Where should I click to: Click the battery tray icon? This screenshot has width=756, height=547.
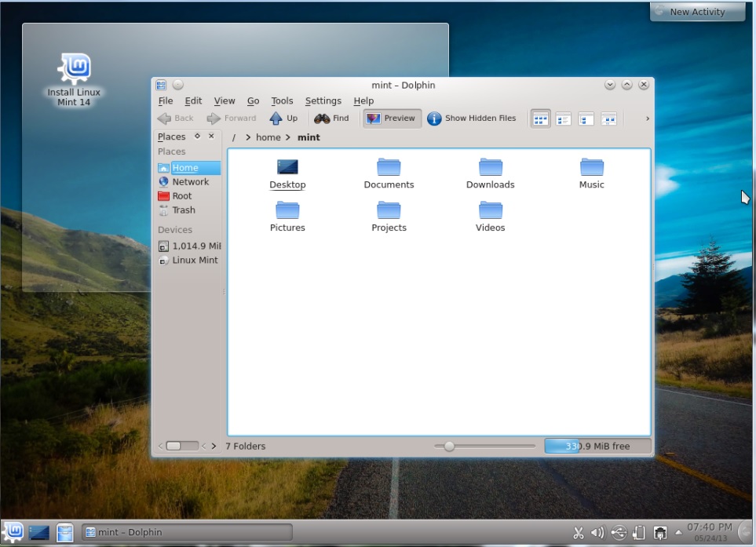pos(639,533)
